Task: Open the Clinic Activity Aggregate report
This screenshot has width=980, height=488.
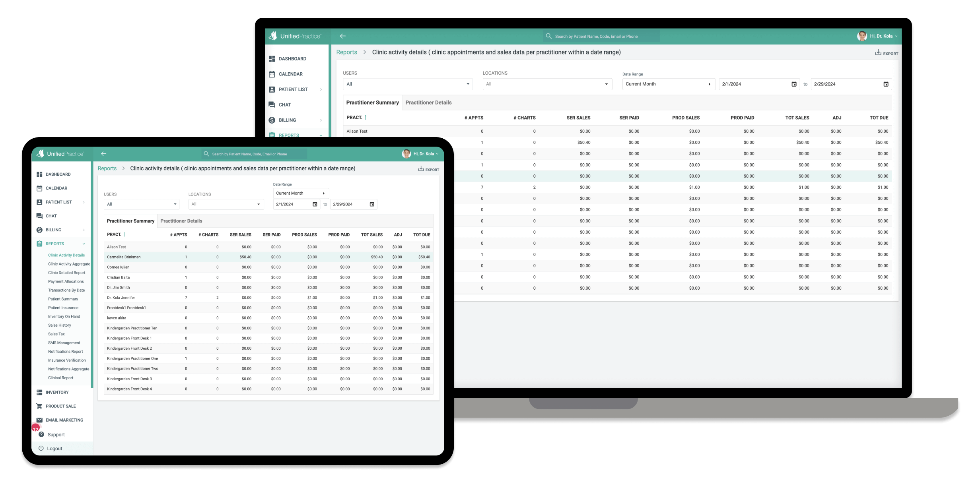Action: coord(69,264)
